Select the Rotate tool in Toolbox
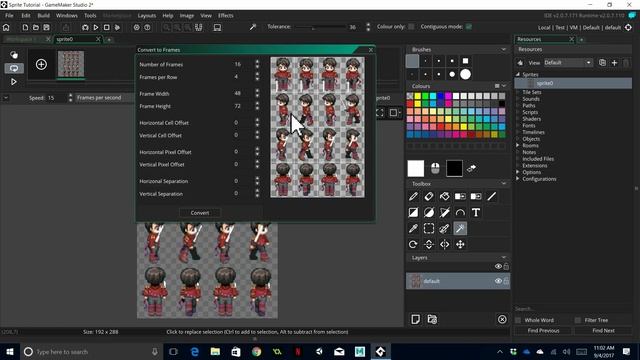 point(413,244)
